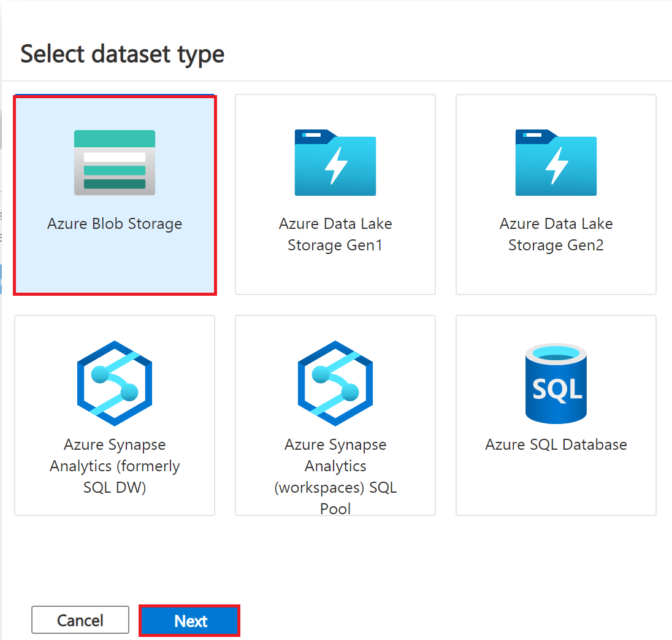Click the lightning bolt on the Gen2 folder
This screenshot has width=672, height=640.
click(556, 164)
